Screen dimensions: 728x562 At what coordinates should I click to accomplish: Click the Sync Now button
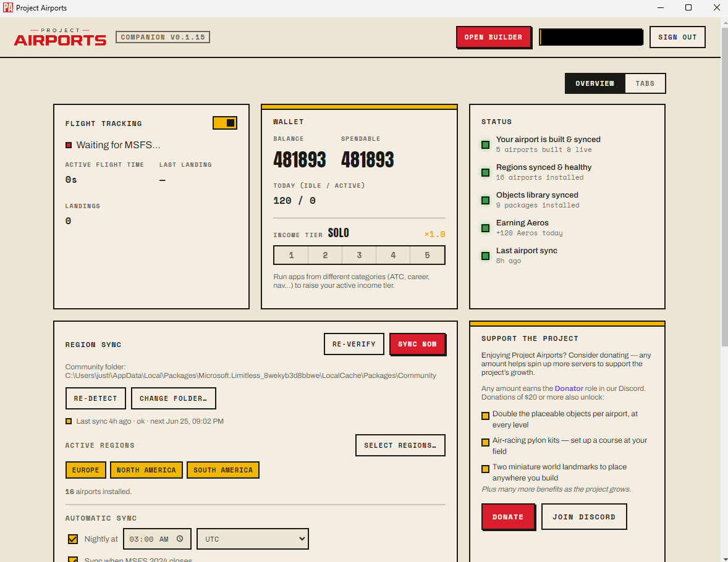pyautogui.click(x=417, y=344)
